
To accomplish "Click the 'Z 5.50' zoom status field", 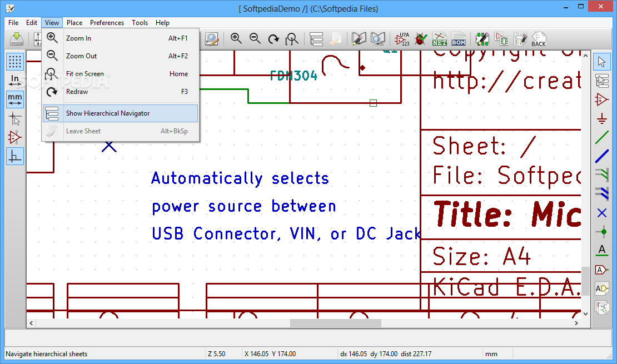I will (x=216, y=354).
